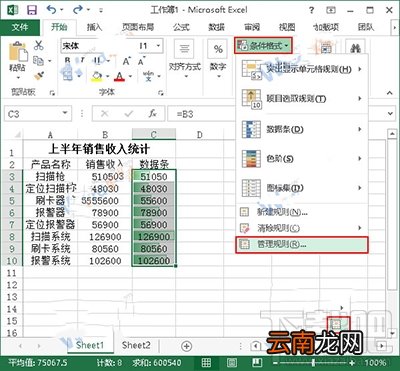The height and width of the screenshot is (371, 400).
Task: Click the Decrease Font Size icon
Action: coord(141,61)
